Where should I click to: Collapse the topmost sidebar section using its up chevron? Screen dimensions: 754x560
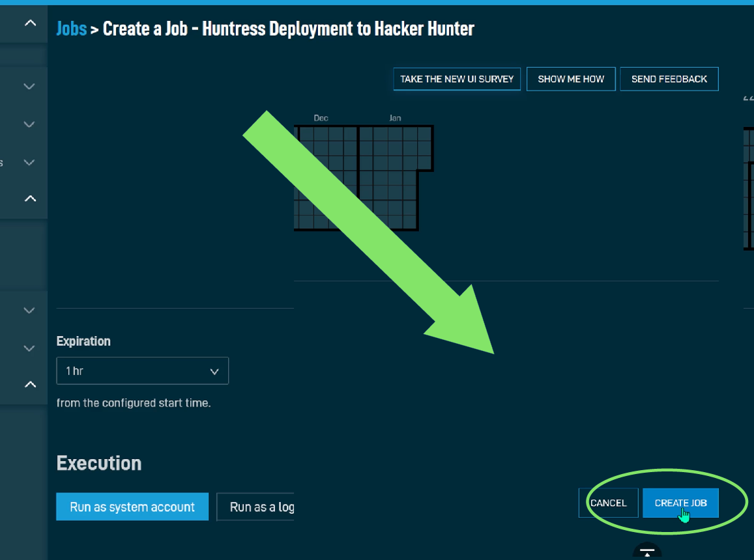(30, 23)
